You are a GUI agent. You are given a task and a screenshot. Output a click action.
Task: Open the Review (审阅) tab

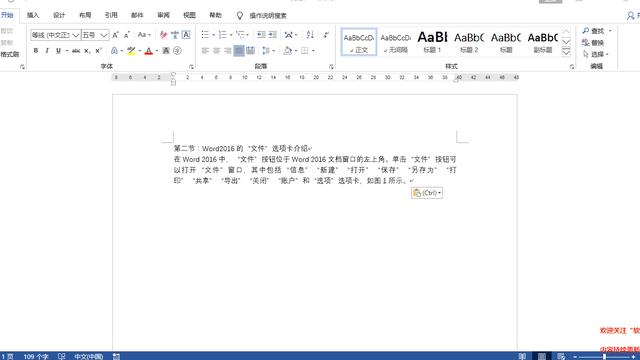[x=163, y=16]
